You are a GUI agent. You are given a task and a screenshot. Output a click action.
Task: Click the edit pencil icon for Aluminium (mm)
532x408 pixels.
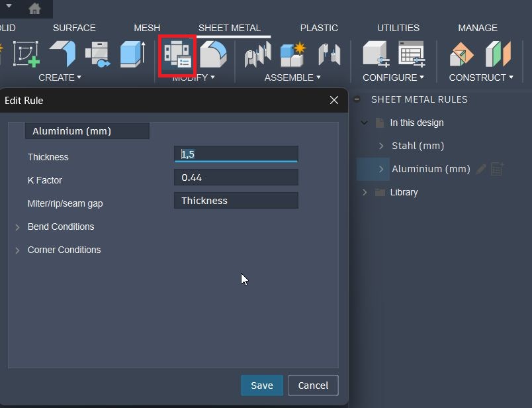point(481,169)
